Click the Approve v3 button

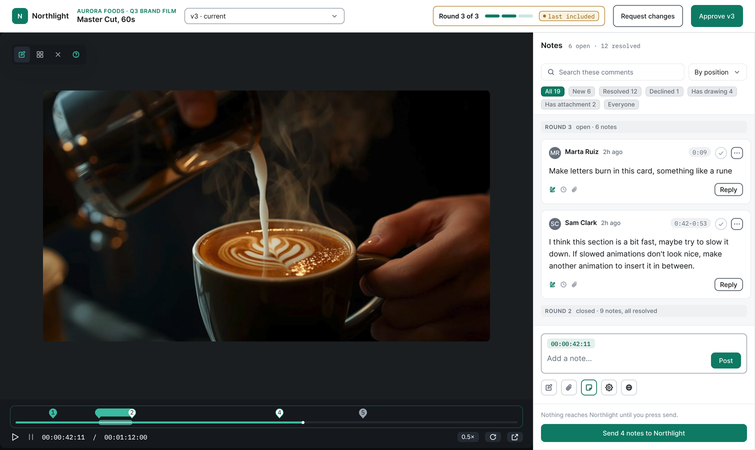point(716,16)
